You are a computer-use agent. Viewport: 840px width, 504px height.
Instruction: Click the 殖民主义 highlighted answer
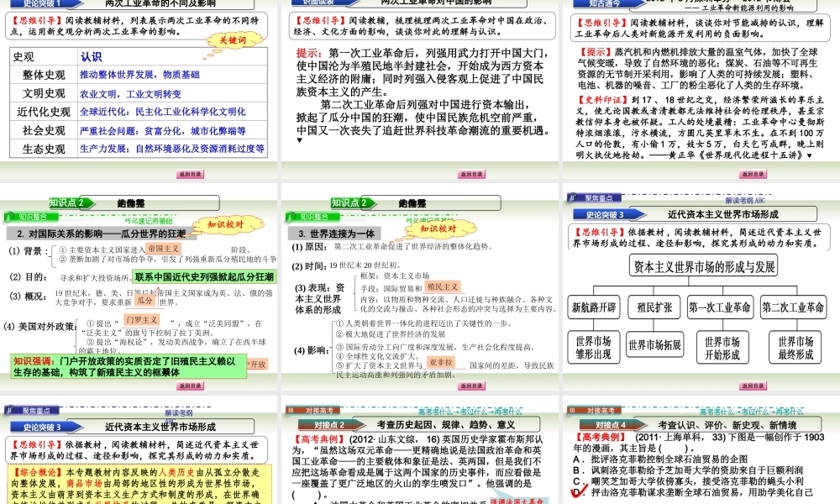[443, 287]
